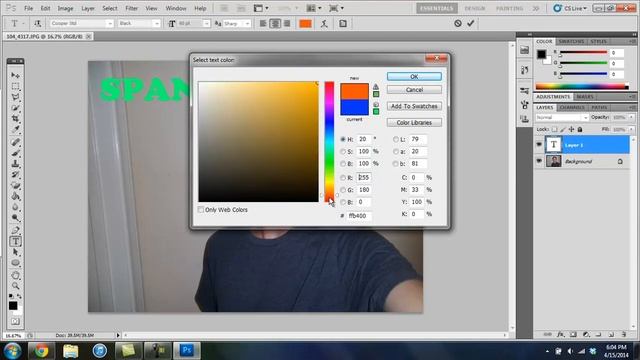Open the CS Live dropdown

pyautogui.click(x=571, y=8)
